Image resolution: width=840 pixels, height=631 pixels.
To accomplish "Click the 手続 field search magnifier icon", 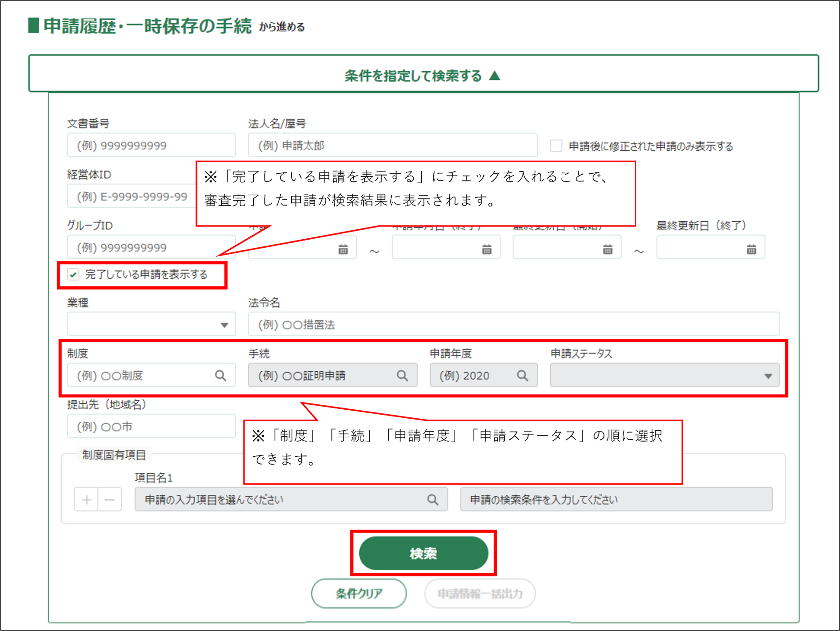I will pyautogui.click(x=402, y=376).
